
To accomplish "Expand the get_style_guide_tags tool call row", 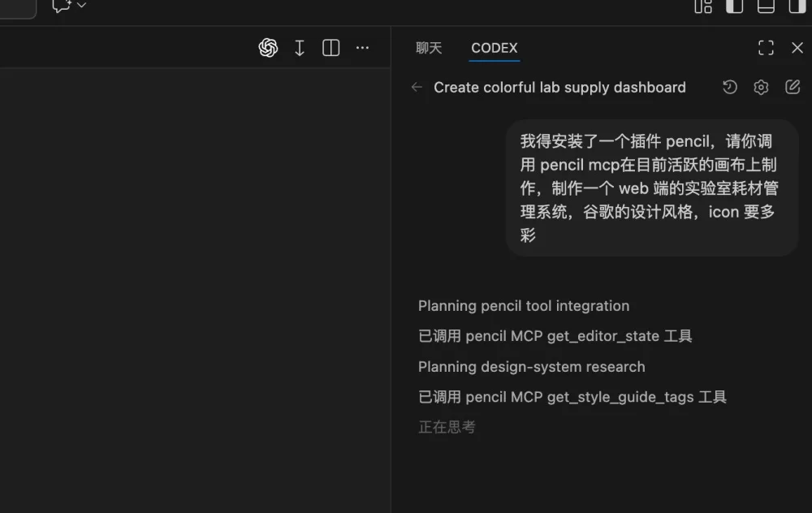I will 572,397.
